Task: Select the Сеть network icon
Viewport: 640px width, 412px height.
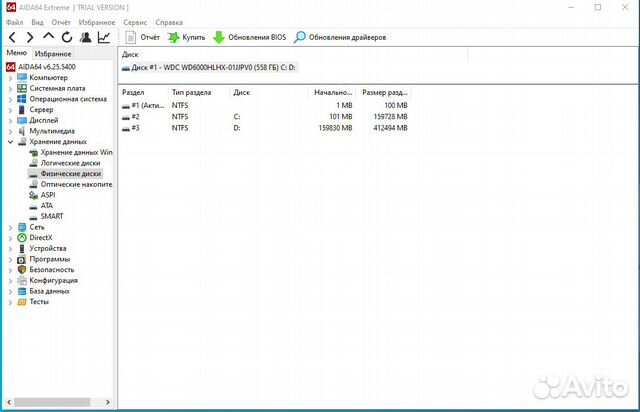Action: click(22, 227)
